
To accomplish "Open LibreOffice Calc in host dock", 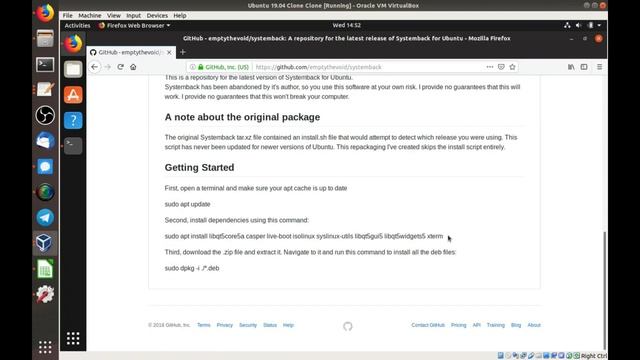I will tap(45, 269).
